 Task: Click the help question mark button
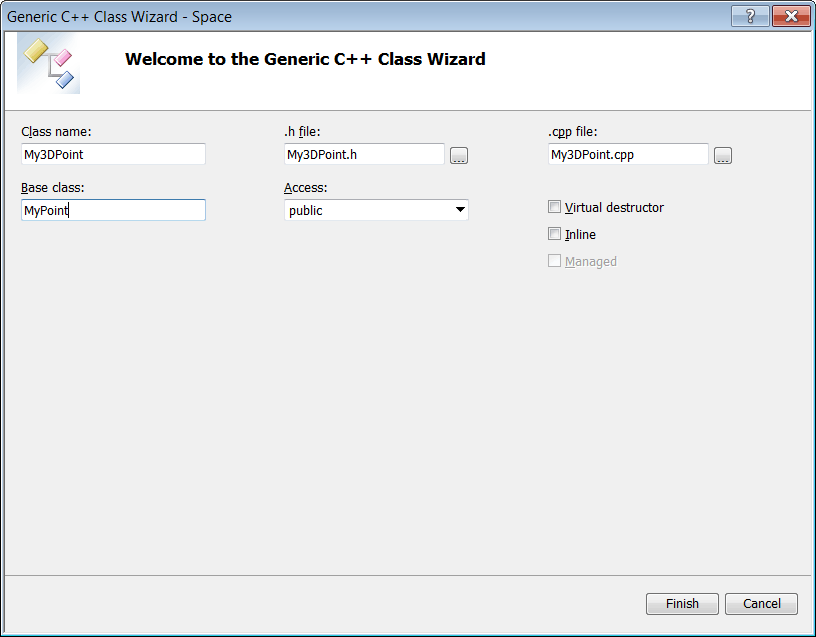(x=750, y=16)
